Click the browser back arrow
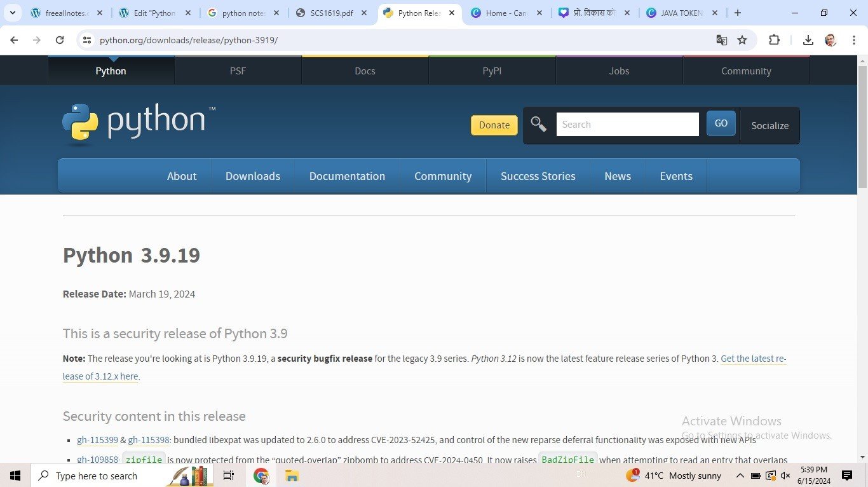Screen dimensions: 868x487 pos(14,40)
